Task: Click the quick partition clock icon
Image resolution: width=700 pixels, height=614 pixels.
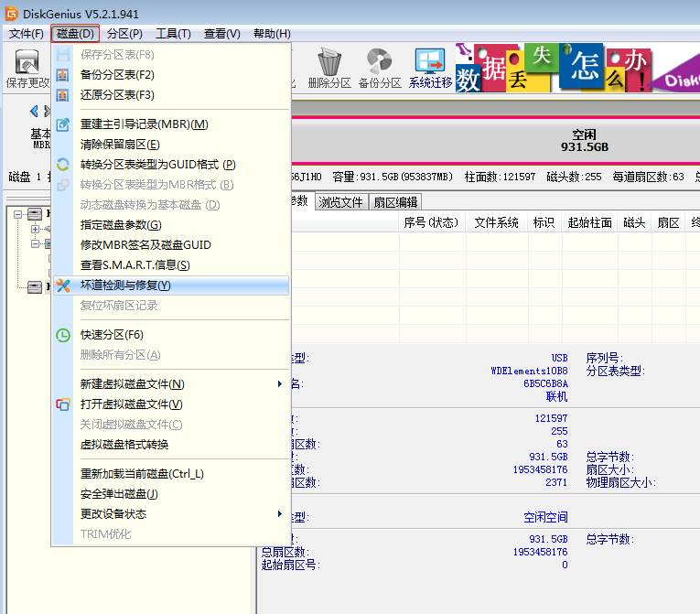Action: coord(63,335)
